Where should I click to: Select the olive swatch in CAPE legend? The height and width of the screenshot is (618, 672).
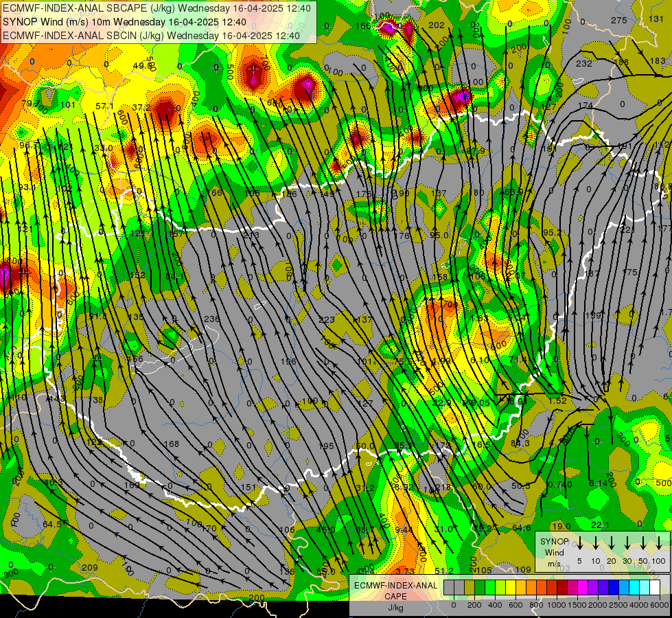(x=470, y=587)
